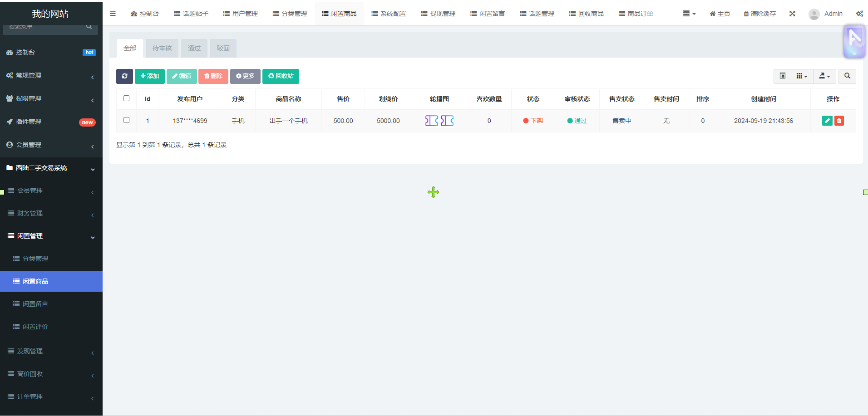Click the 通过 audit status in row 1
The height and width of the screenshot is (416, 868).
577,121
